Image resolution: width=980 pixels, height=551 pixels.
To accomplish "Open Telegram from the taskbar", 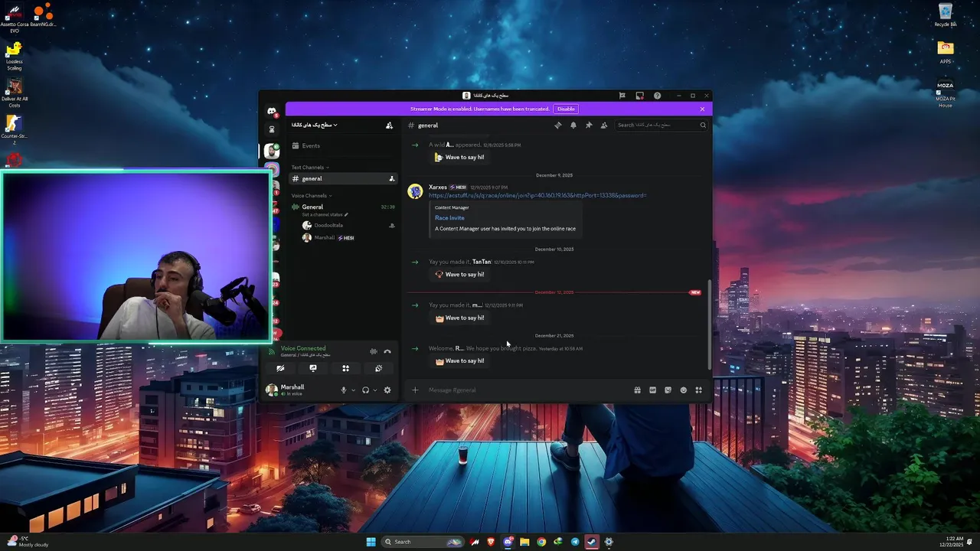I will (x=575, y=542).
